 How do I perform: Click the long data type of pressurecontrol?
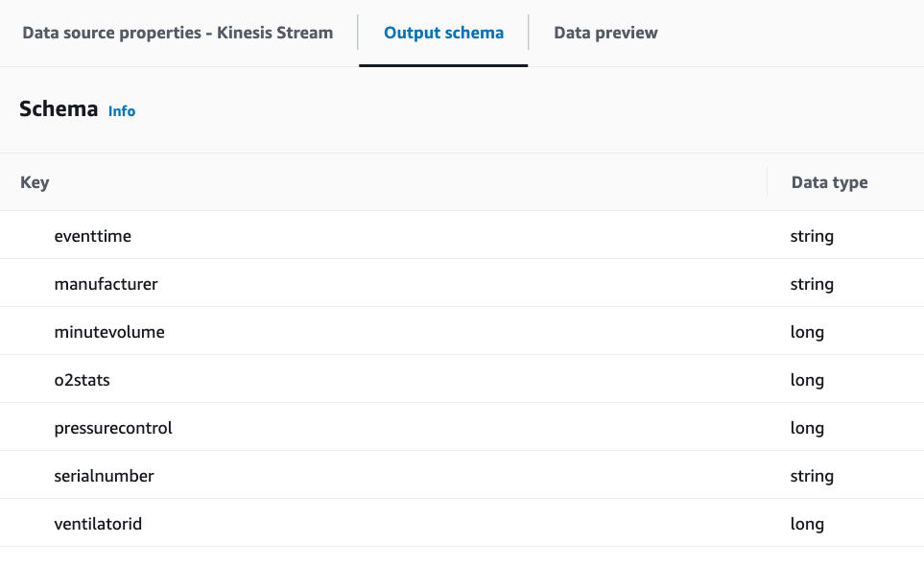[807, 428]
